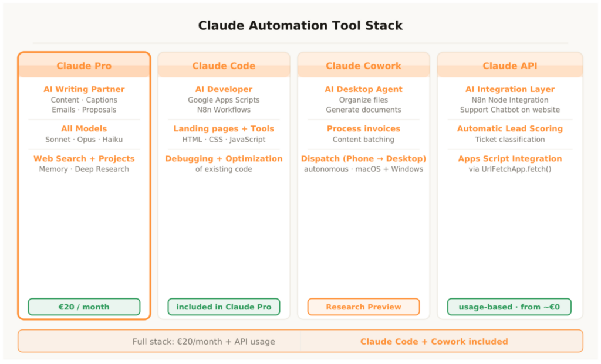The width and height of the screenshot is (601, 364).
Task: Click the Automatic Lead Scoring heading
Action: point(510,128)
